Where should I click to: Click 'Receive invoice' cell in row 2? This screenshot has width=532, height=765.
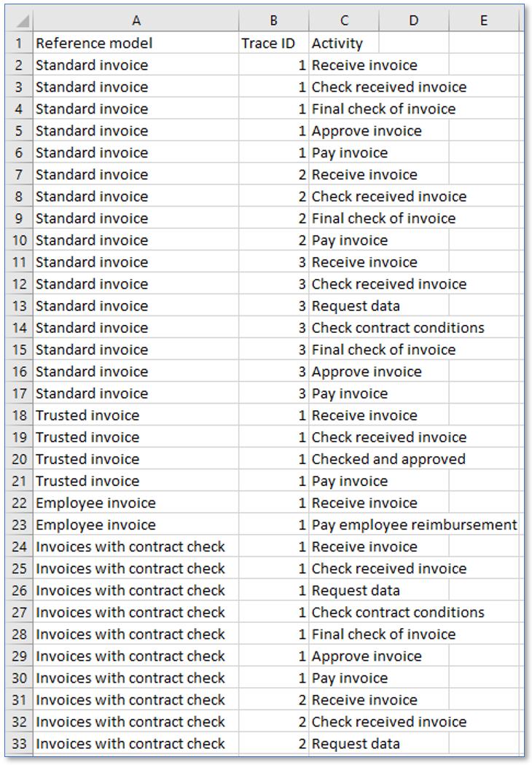point(364,66)
